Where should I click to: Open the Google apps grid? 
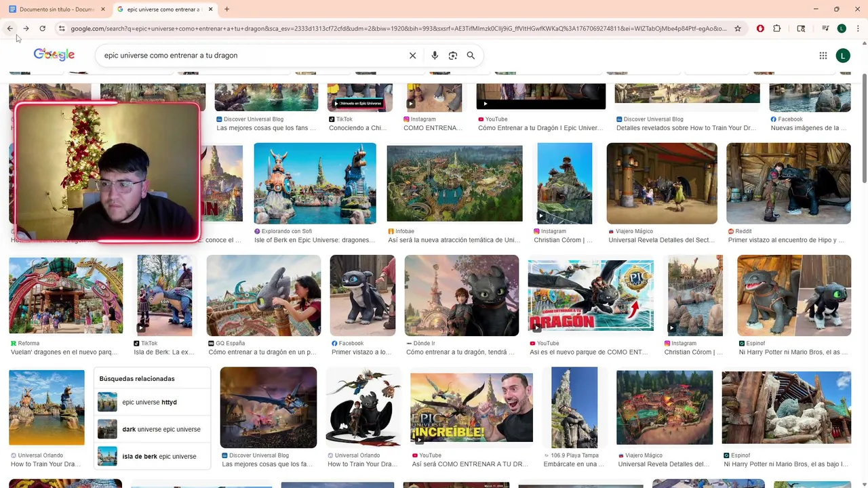[823, 56]
